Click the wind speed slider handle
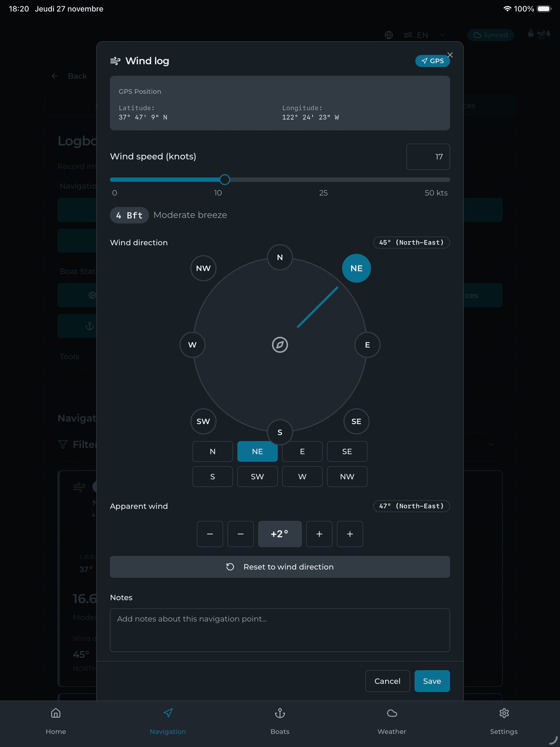This screenshot has height=747, width=560. [x=224, y=180]
